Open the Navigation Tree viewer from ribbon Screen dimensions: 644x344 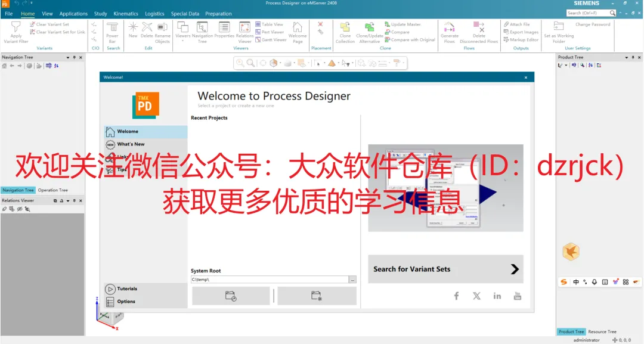pos(202,32)
